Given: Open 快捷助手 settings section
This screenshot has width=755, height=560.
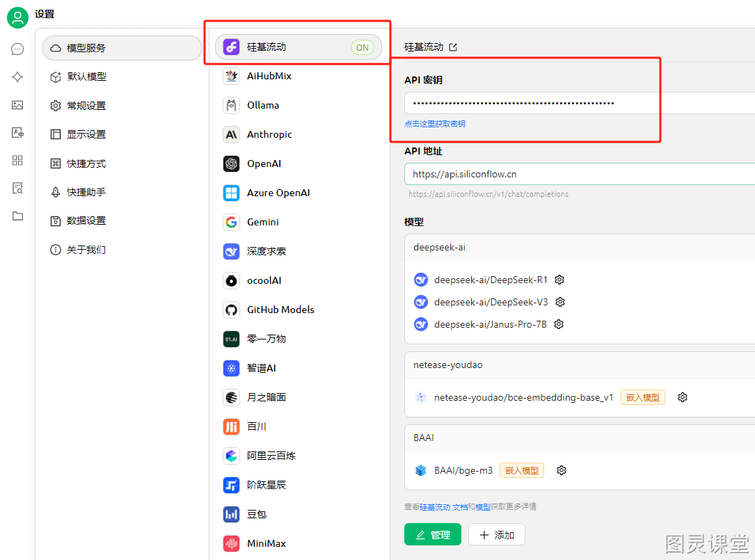Looking at the screenshot, I should pos(122,192).
